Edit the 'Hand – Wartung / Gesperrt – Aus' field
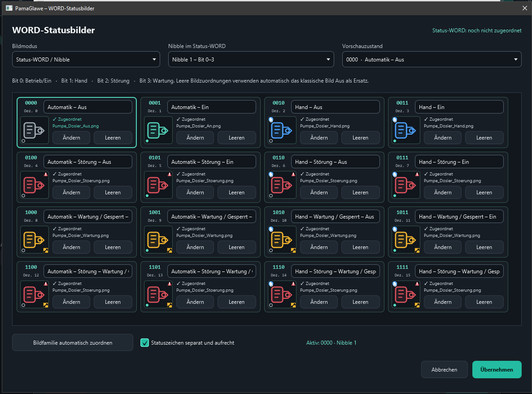532x394 pixels. pos(335,216)
